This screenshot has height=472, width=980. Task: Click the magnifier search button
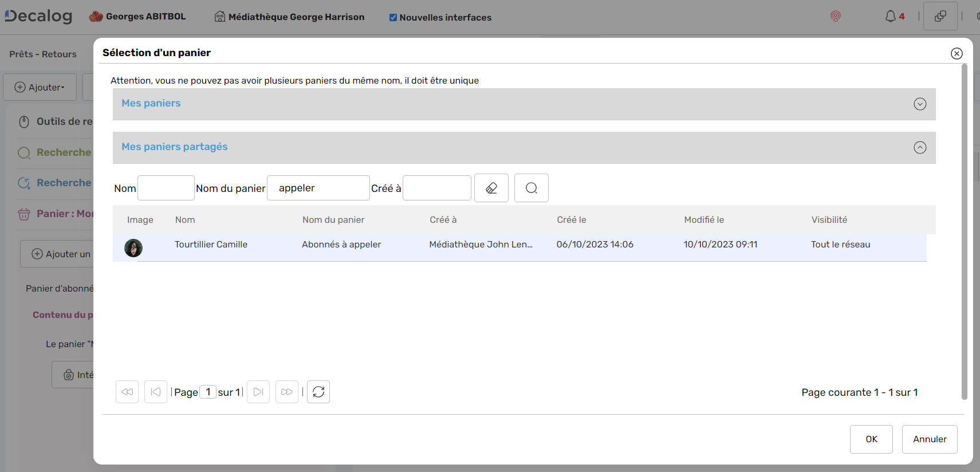pyautogui.click(x=531, y=188)
